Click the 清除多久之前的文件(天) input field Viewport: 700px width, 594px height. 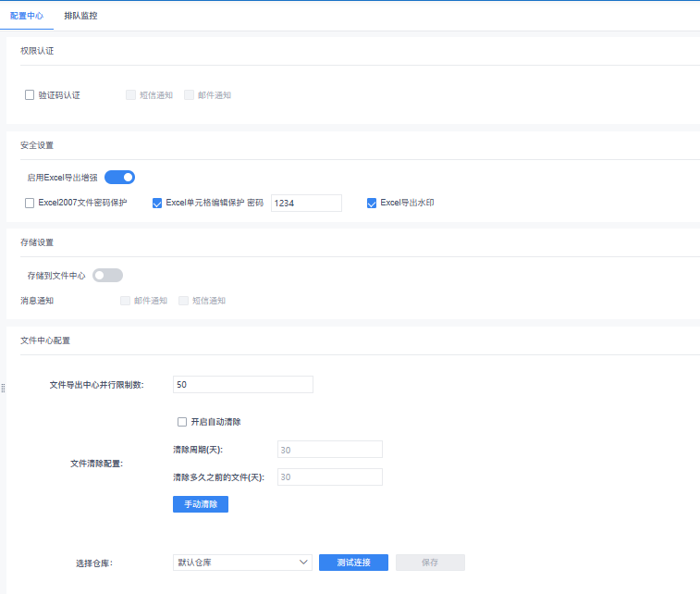pyautogui.click(x=330, y=477)
